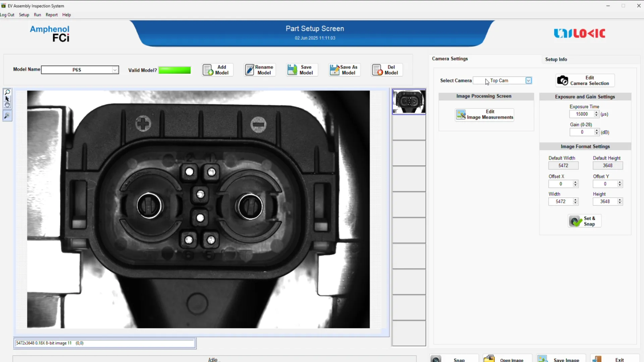Click the Add Model button
644x362 pixels.
[x=217, y=70]
